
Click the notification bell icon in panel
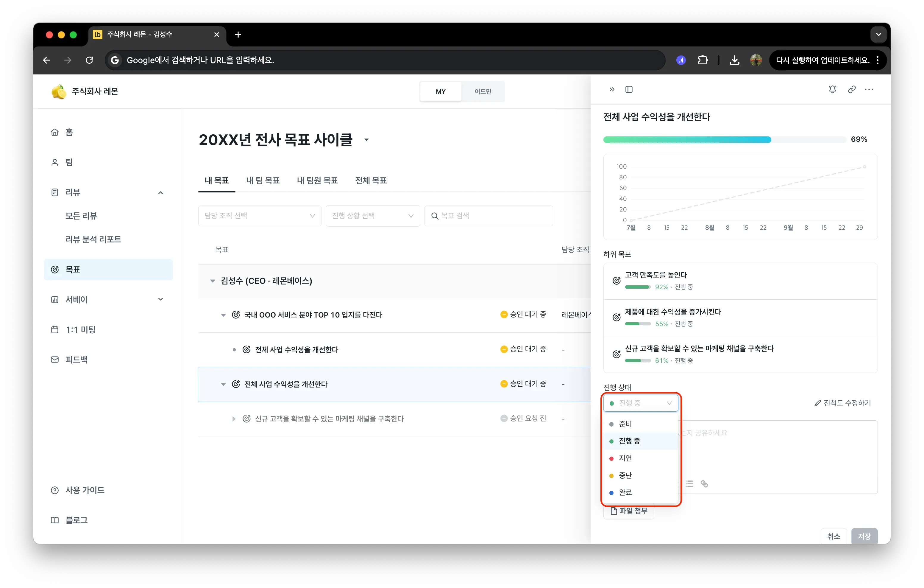pos(832,89)
